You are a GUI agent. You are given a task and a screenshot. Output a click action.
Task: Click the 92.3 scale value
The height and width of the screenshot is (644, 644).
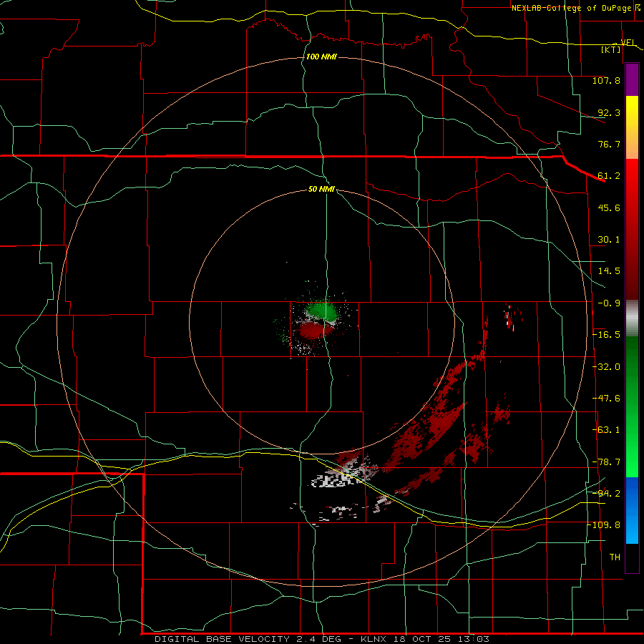click(x=609, y=112)
